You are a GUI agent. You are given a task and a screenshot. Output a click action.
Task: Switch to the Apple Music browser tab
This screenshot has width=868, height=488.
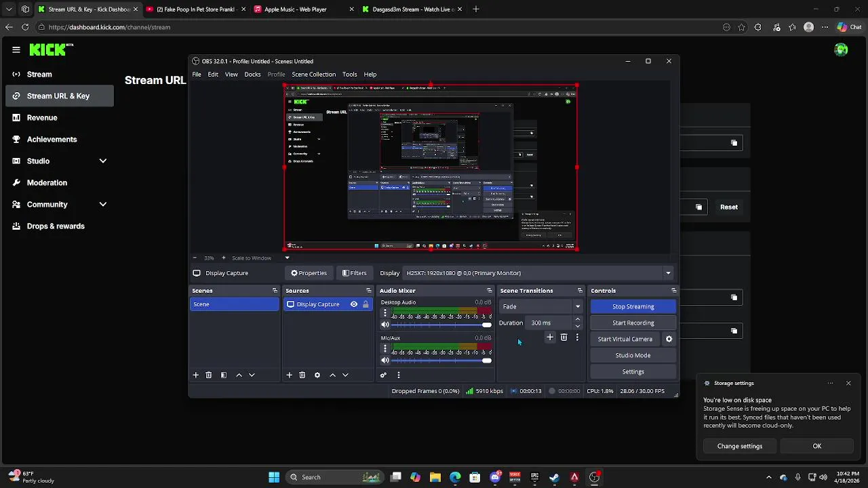point(303,9)
